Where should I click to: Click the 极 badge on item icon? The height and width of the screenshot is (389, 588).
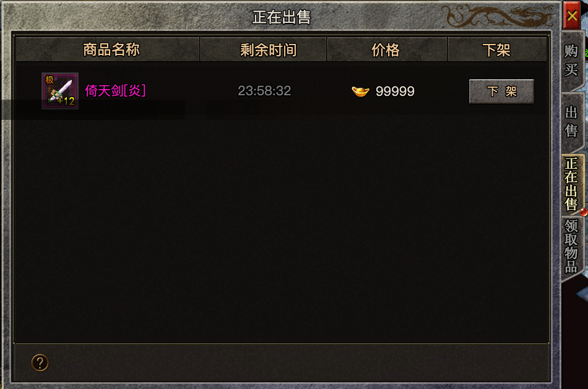coord(50,80)
